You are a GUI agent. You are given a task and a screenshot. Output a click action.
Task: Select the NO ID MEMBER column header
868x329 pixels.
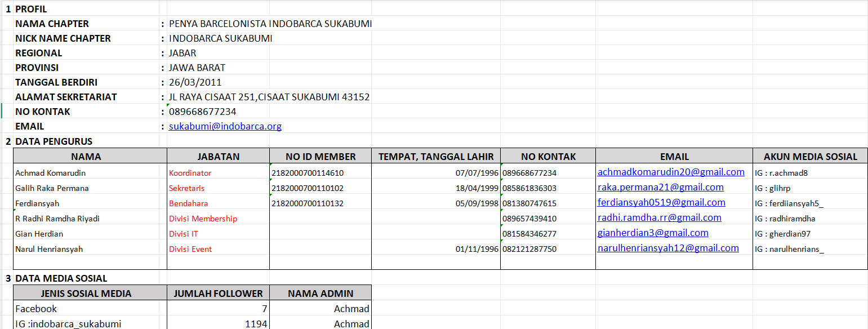321,157
